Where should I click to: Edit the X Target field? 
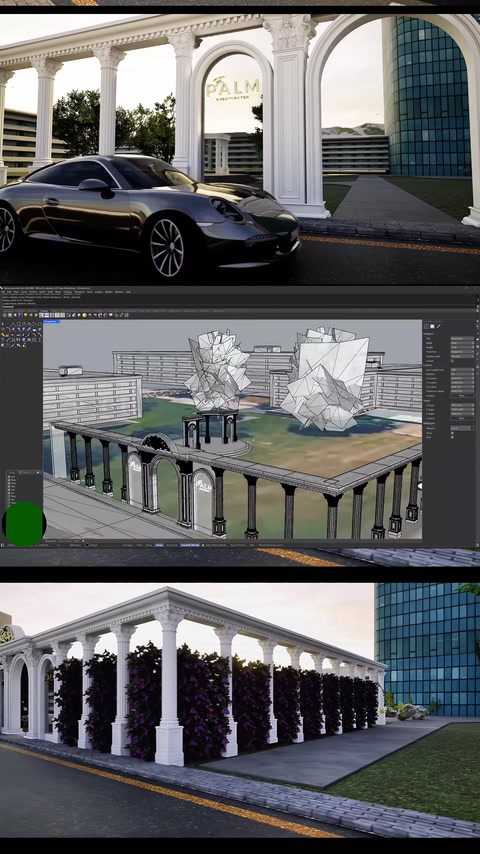pyautogui.click(x=463, y=405)
